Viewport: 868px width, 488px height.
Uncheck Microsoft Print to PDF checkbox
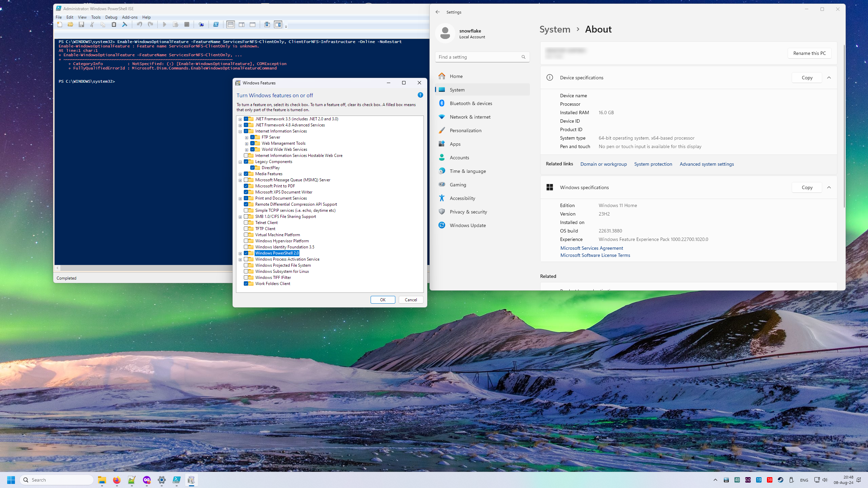click(x=246, y=186)
